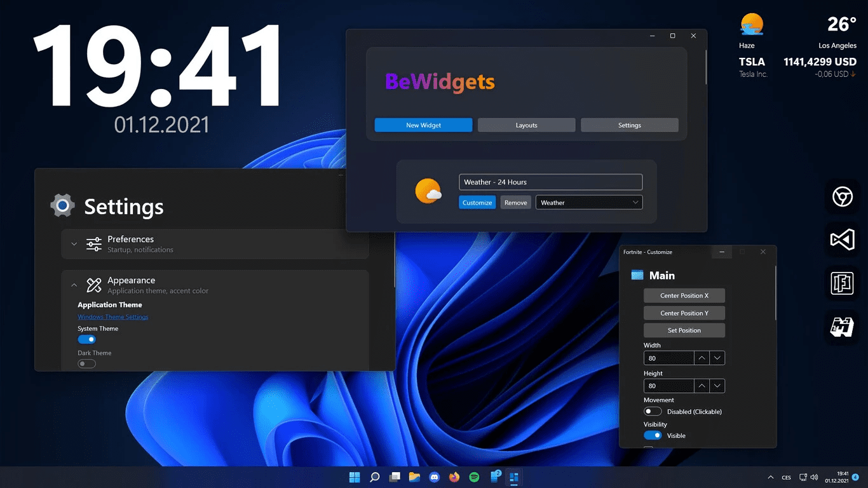Open Chrome from the desktop shortcut

tap(842, 197)
